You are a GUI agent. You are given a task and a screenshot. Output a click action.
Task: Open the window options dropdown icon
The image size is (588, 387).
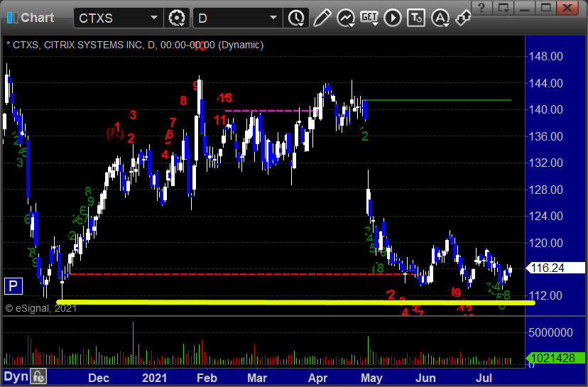pos(503,7)
